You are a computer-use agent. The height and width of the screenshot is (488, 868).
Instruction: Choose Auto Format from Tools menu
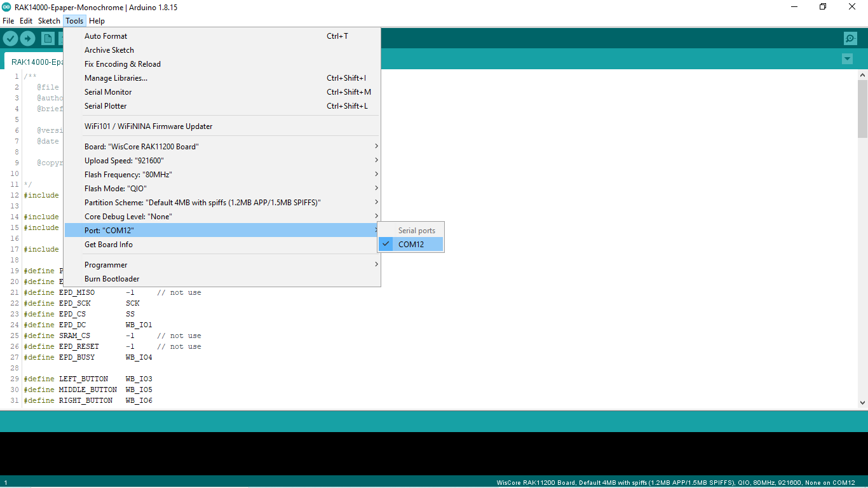coord(222,36)
